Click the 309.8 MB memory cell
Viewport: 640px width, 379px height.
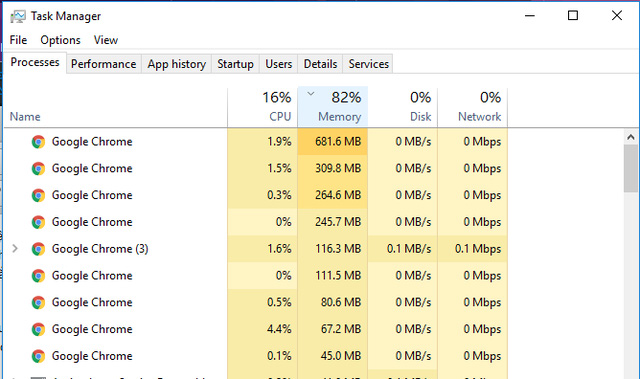pos(333,168)
